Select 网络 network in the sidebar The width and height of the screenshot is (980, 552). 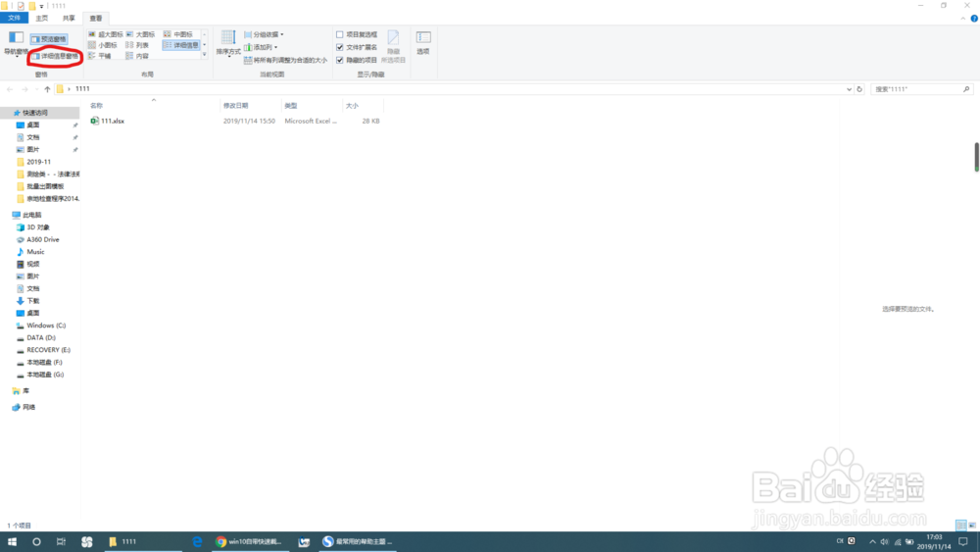[28, 407]
